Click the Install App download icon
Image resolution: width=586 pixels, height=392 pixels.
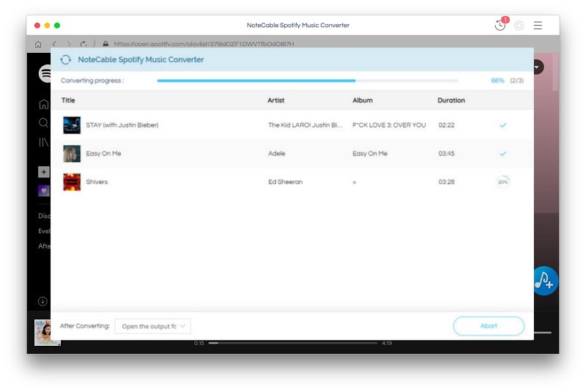(42, 301)
